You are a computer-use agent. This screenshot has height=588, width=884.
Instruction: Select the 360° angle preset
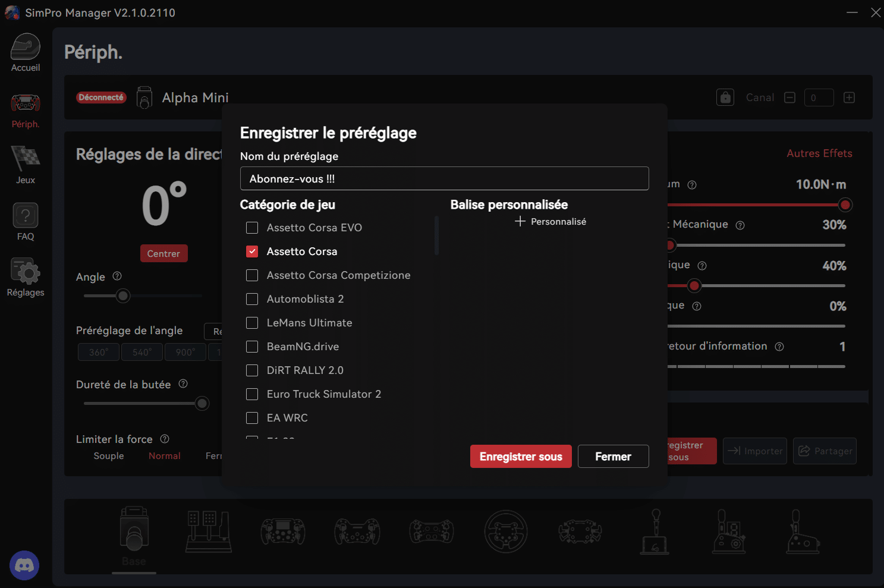(99, 352)
